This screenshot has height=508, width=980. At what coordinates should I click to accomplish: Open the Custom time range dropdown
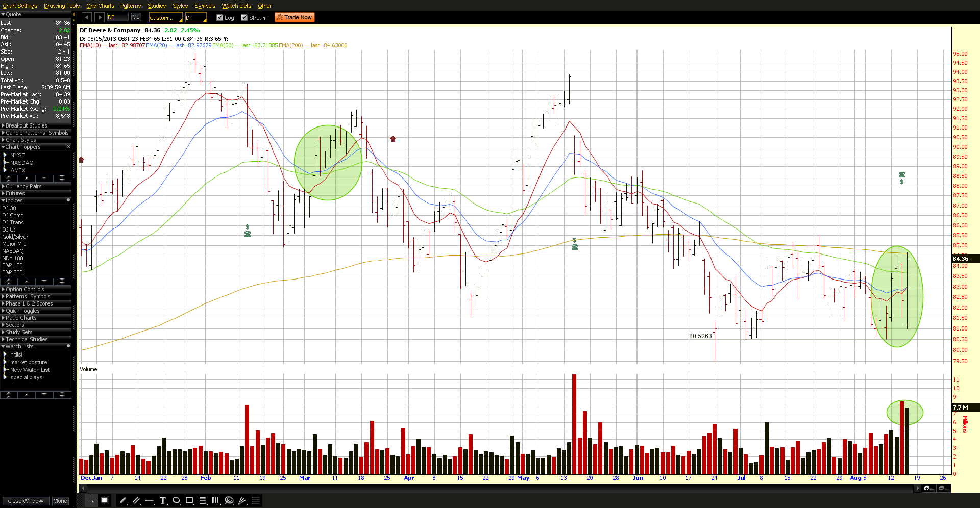[x=165, y=18]
